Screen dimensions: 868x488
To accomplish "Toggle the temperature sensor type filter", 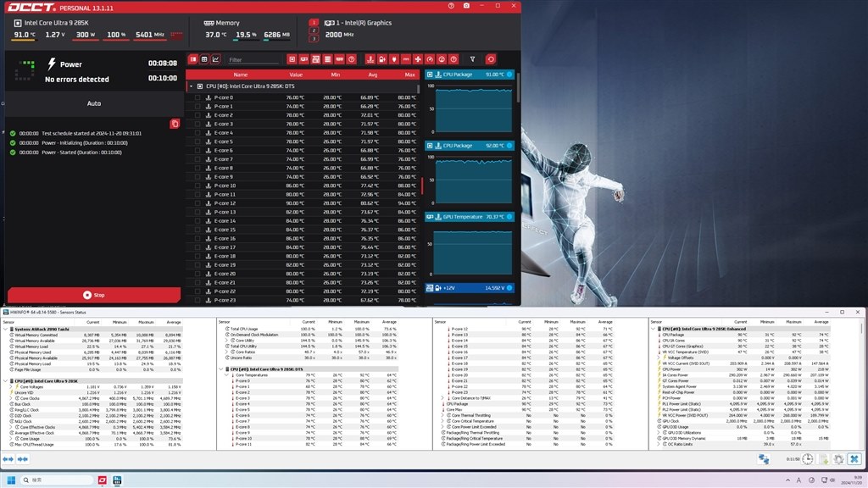I will click(x=370, y=59).
